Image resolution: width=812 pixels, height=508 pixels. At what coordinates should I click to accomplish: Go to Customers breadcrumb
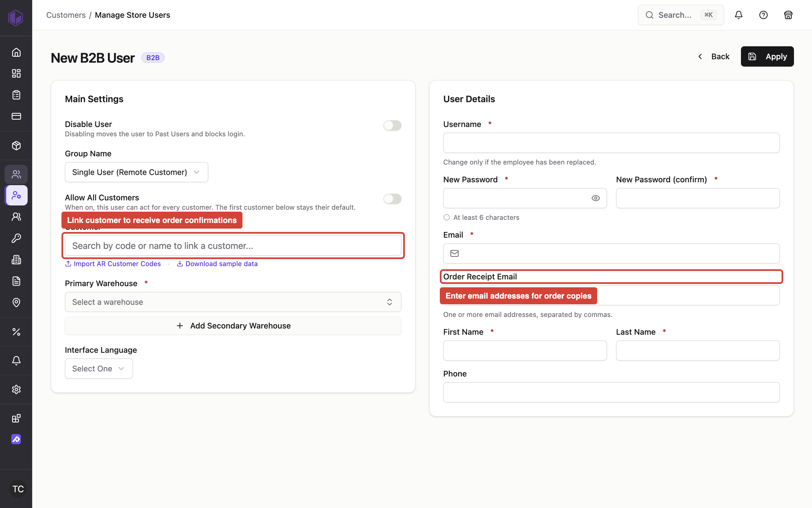point(66,15)
